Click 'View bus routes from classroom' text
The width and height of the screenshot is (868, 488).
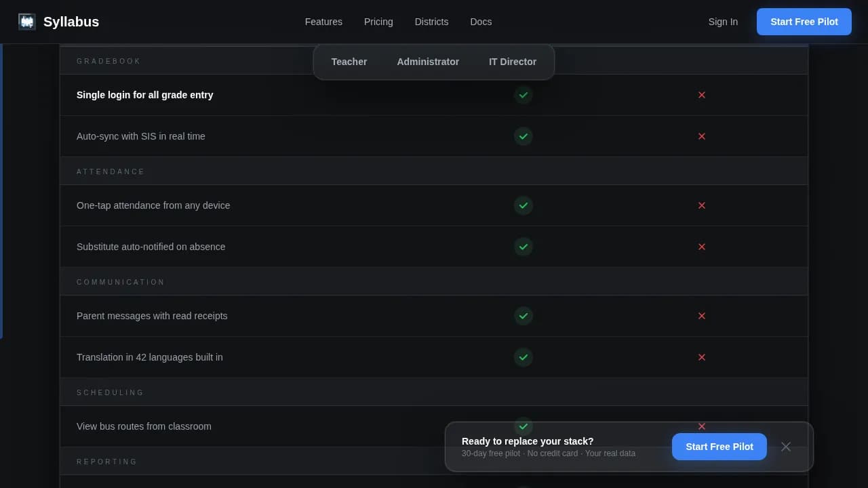pos(144,426)
